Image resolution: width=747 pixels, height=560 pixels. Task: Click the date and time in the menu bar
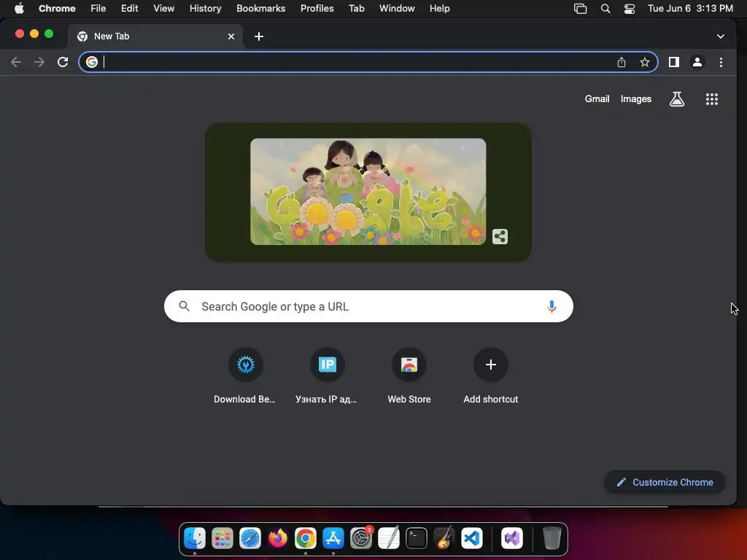(x=690, y=9)
